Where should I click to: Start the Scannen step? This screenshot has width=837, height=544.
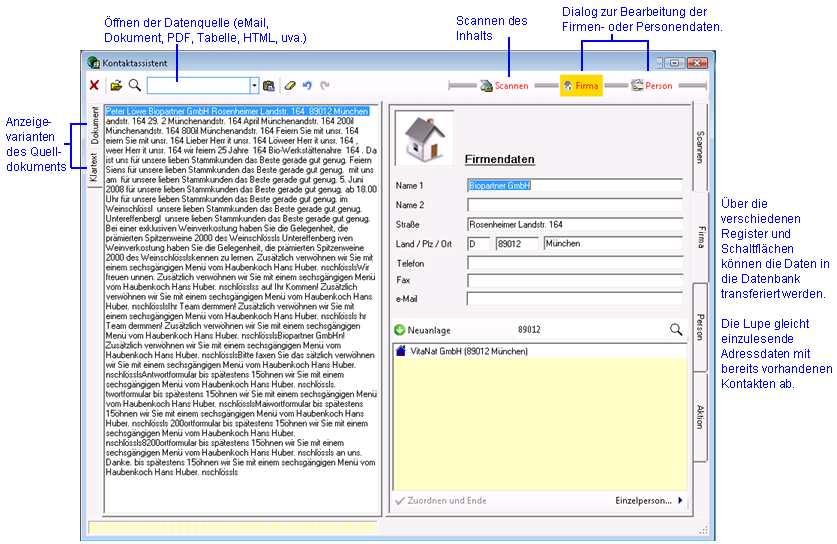(x=504, y=86)
